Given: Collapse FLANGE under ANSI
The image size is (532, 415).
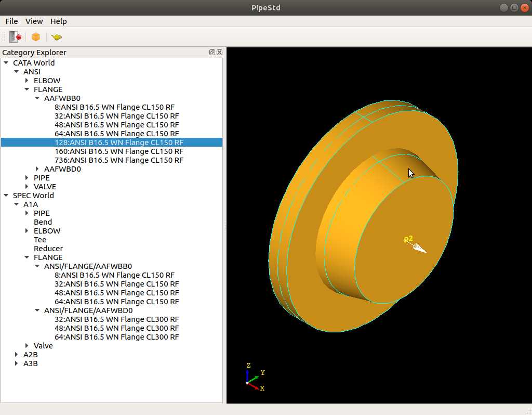Looking at the screenshot, I should tap(27, 89).
